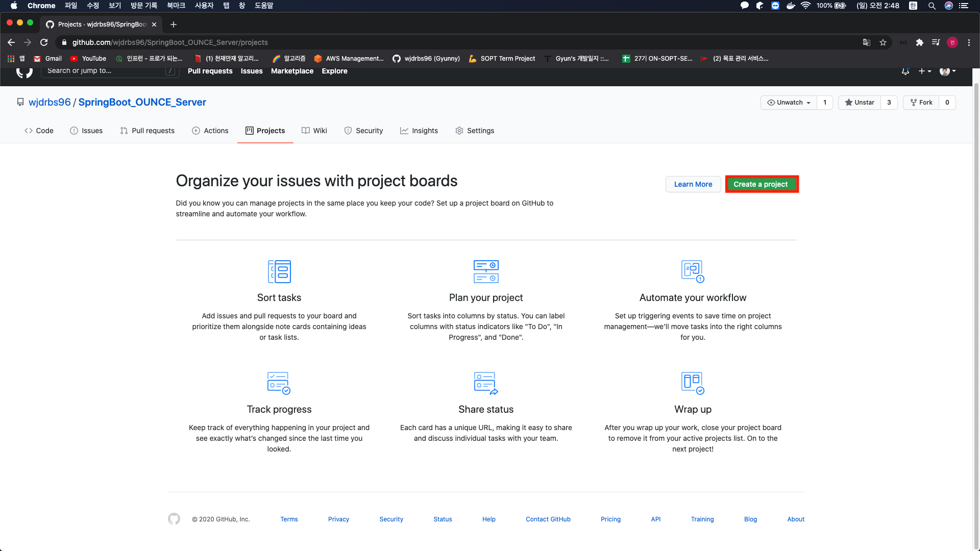980x551 pixels.
Task: Expand the Unwatch dropdown
Action: 789,103
